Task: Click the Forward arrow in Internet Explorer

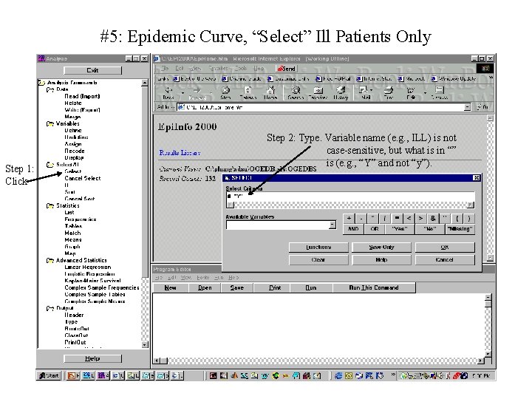Action: [x=197, y=92]
